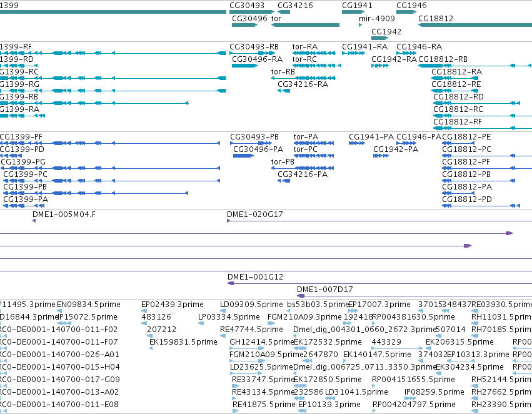Select EST EK140147.5prime
Image resolution: width=532 pixels, height=414 pixels.
click(x=377, y=355)
